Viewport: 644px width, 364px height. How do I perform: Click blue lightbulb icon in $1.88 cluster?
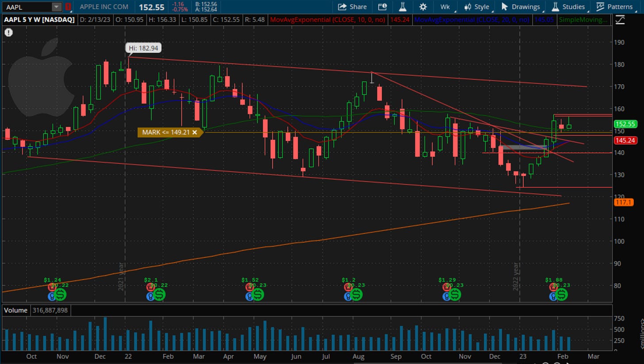click(553, 297)
